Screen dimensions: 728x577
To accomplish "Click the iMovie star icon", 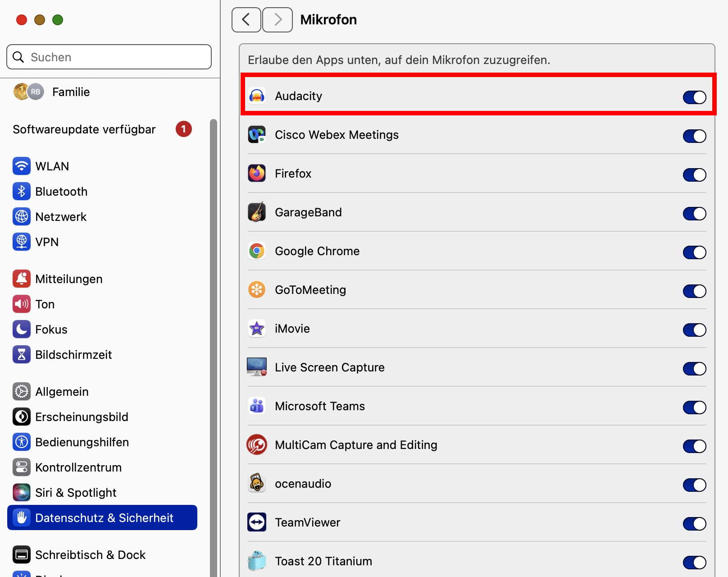I will point(257,329).
